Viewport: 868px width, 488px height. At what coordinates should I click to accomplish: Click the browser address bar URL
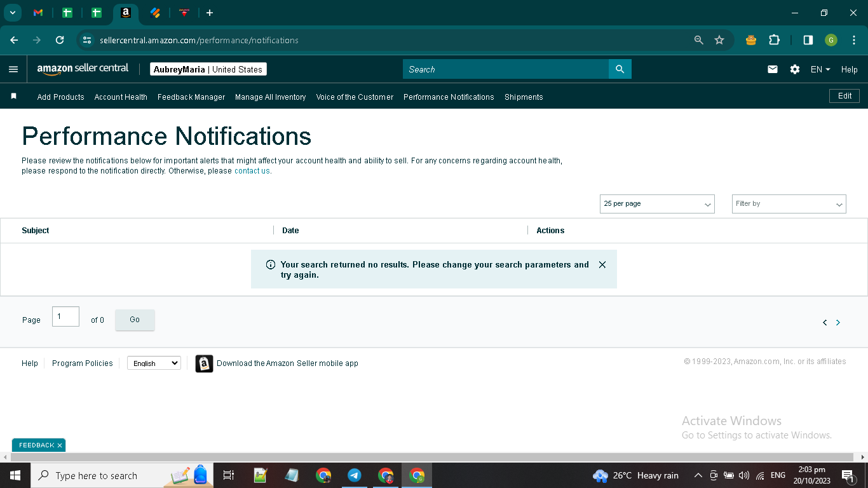pyautogui.click(x=199, y=40)
